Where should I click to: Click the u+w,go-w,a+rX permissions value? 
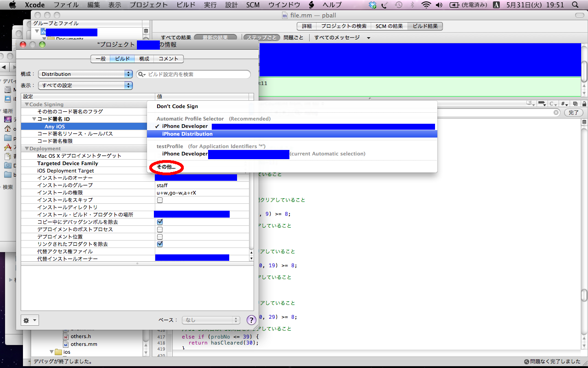[x=176, y=193]
